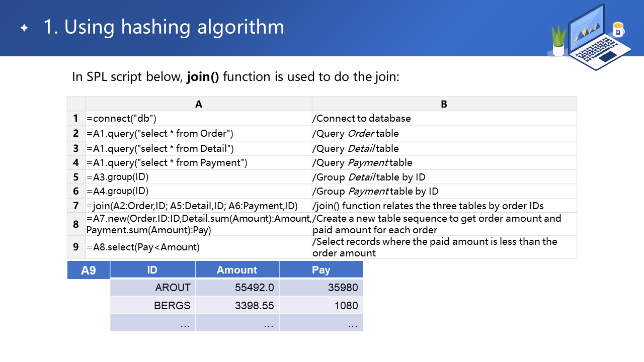Select row header 2 in the script grid
Screen dimensions: 644x362
(76, 133)
